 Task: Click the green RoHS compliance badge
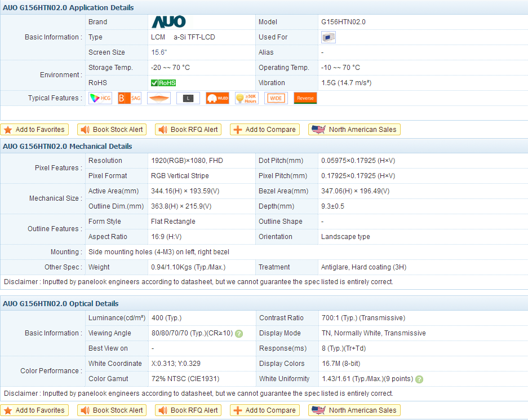[x=163, y=83]
